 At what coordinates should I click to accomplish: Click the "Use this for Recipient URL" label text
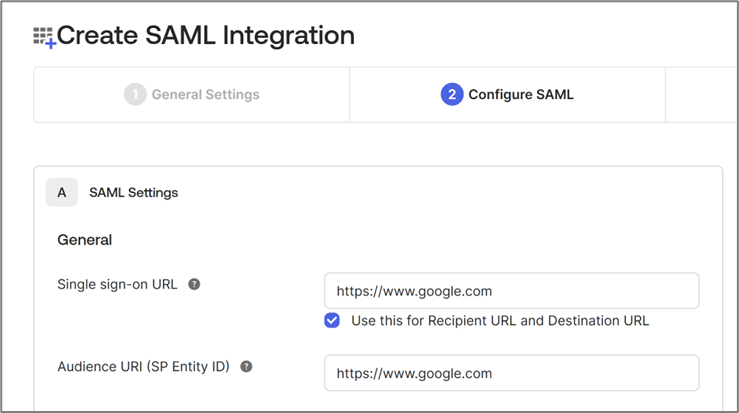pyautogui.click(x=500, y=321)
